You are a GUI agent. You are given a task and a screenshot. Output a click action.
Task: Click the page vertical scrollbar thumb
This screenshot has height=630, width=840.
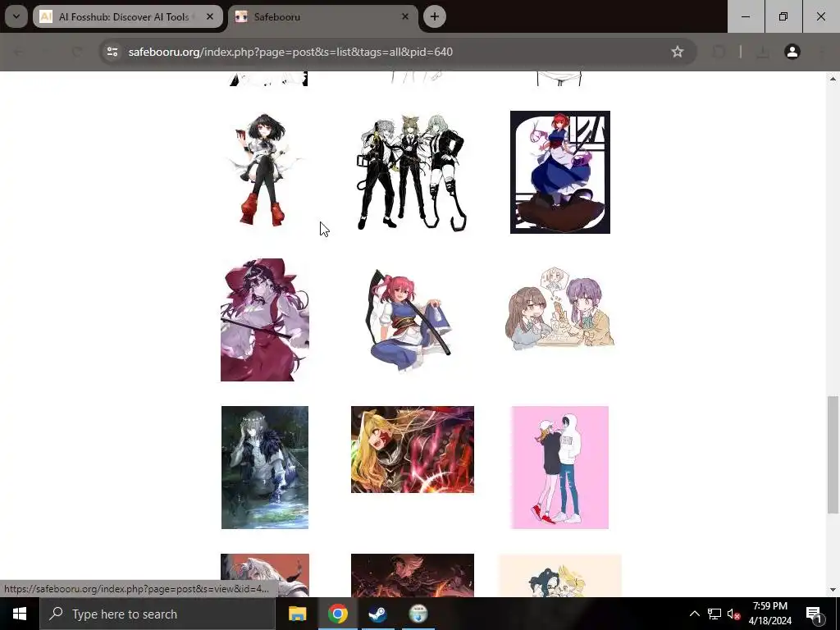(832, 454)
